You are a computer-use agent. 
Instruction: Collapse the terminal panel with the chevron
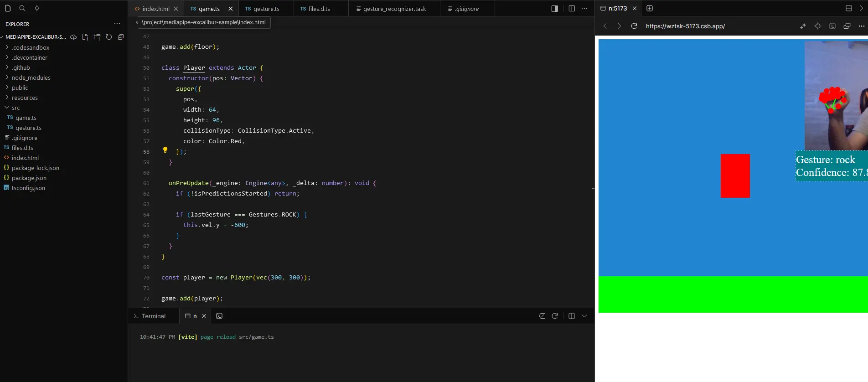pyautogui.click(x=584, y=316)
